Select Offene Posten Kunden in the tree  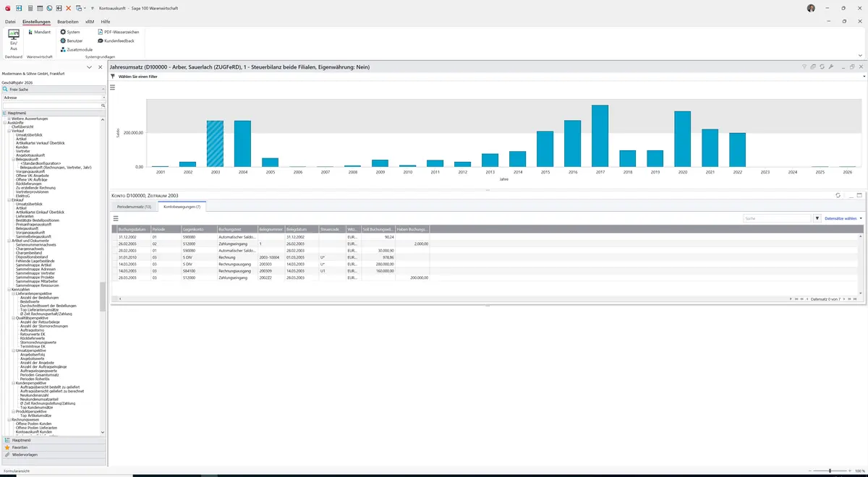(34, 424)
